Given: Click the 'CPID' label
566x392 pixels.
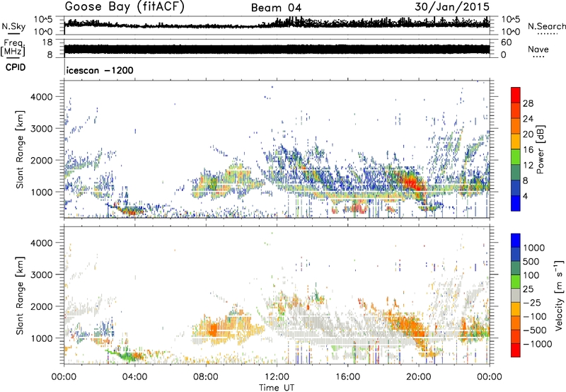Looking at the screenshot, I should (16, 67).
